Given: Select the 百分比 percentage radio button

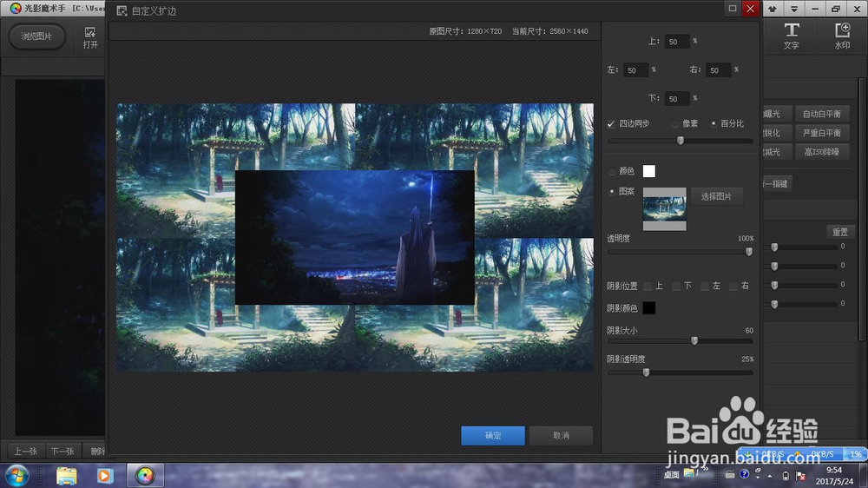Looking at the screenshot, I should tap(713, 123).
